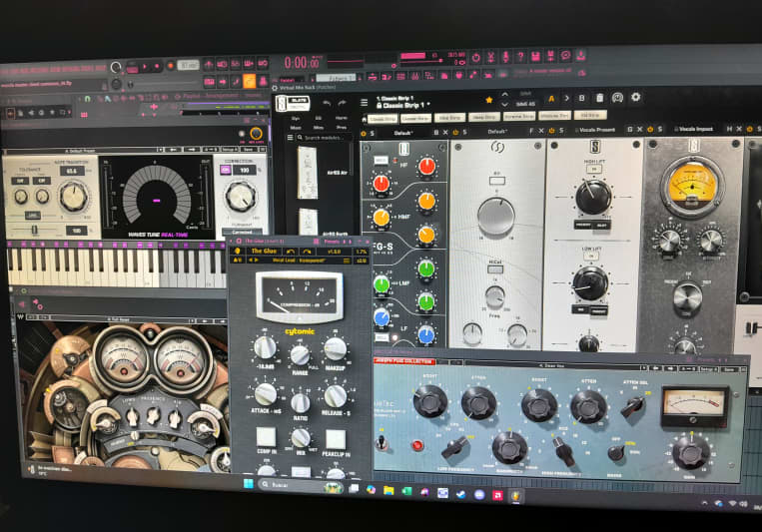Click the redo arrow in Virtual Mix Rack

343,103
